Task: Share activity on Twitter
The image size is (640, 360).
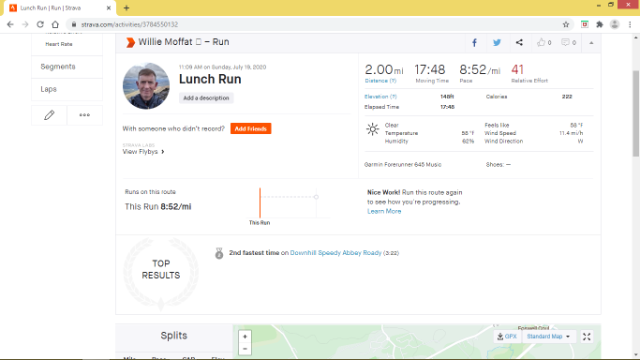Action: pyautogui.click(x=497, y=42)
